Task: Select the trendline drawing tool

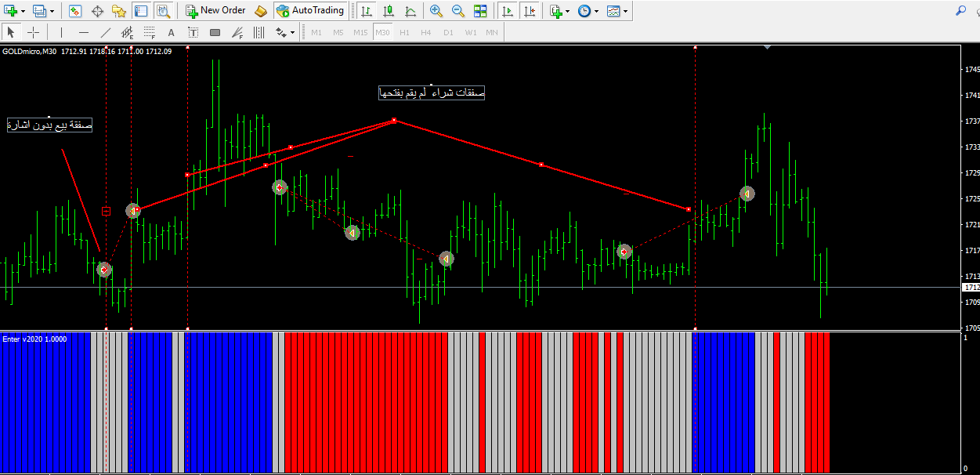Action: point(106,32)
